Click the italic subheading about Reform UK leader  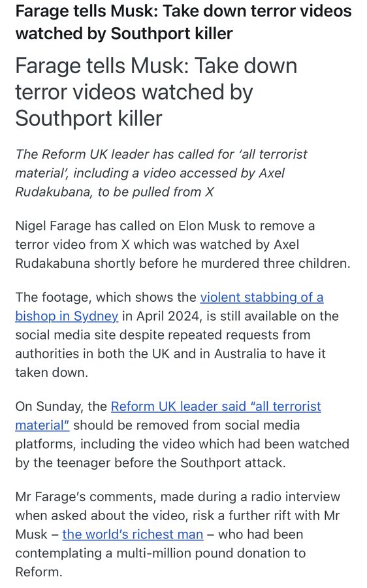pos(161,173)
